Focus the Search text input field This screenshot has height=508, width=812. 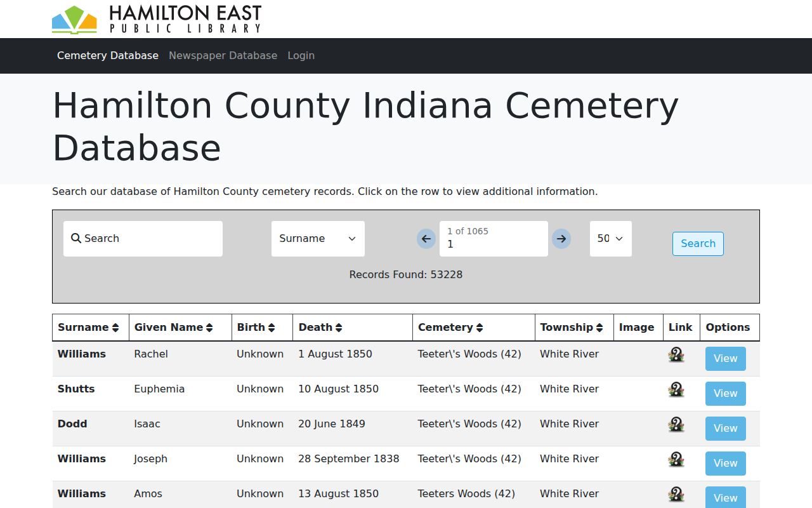143,239
